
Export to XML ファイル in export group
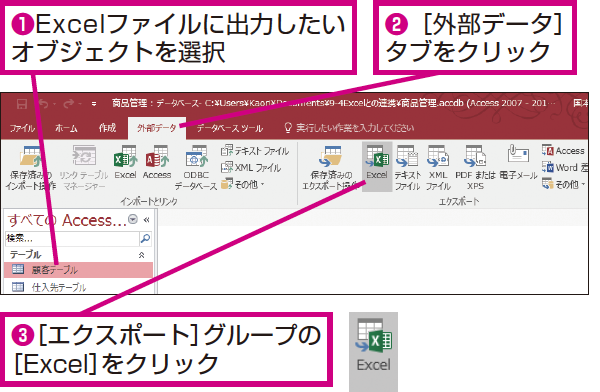point(438,167)
